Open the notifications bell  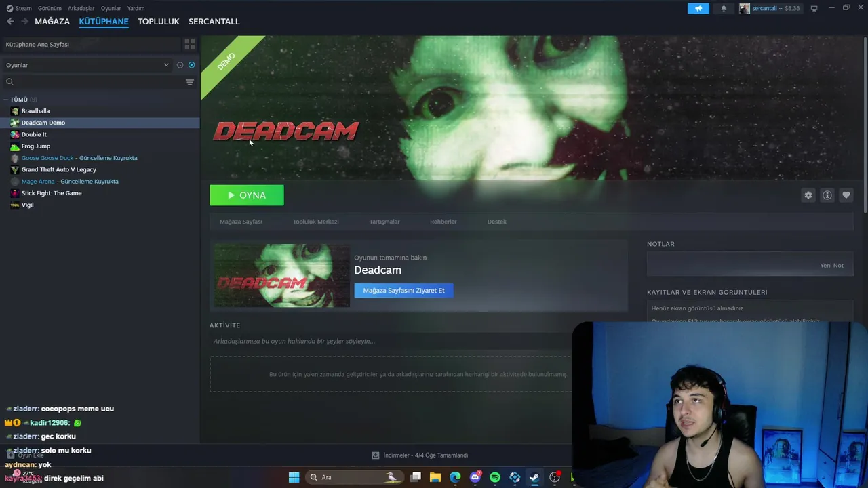724,8
